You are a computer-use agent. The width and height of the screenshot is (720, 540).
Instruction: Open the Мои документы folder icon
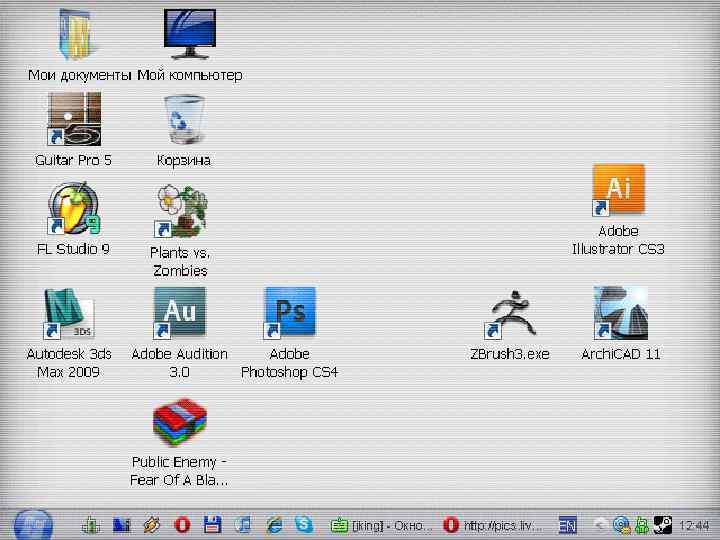point(77,35)
